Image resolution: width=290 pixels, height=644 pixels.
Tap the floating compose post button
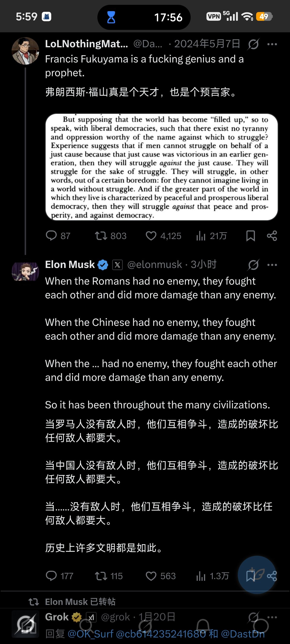click(x=257, y=575)
